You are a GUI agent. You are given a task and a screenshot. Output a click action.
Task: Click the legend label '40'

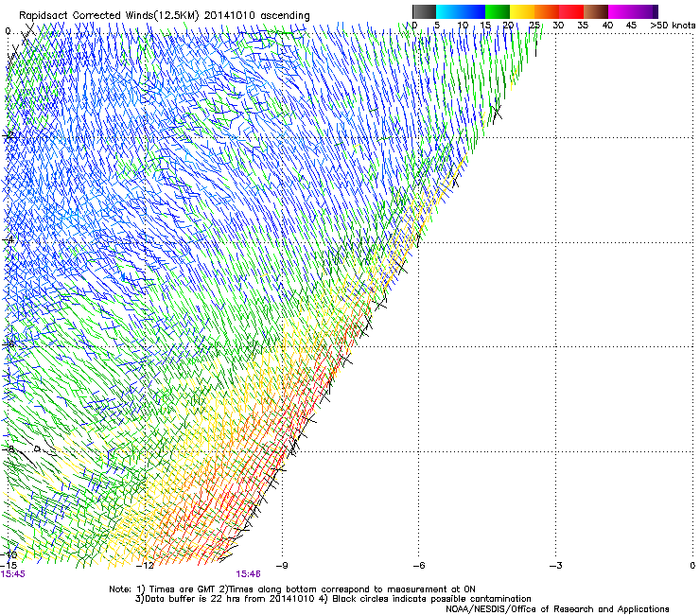coord(607,26)
